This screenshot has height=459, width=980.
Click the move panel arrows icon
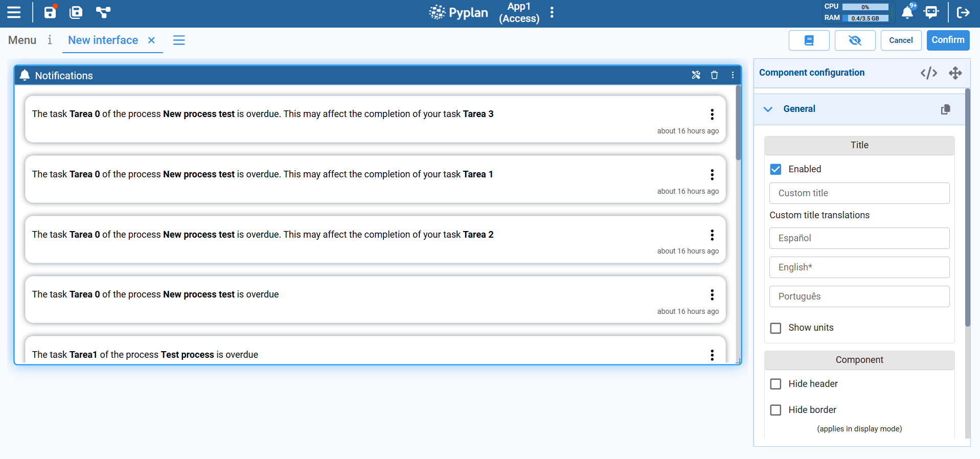pyautogui.click(x=955, y=73)
